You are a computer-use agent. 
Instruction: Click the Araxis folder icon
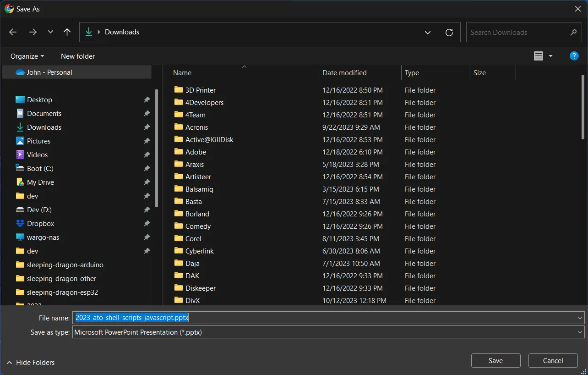(179, 164)
